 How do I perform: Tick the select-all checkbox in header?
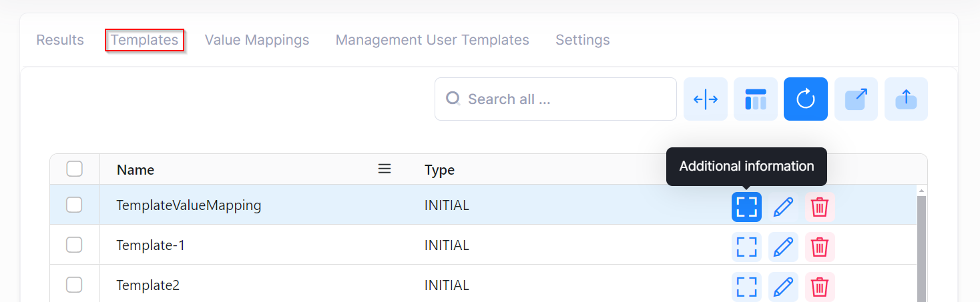click(x=75, y=169)
